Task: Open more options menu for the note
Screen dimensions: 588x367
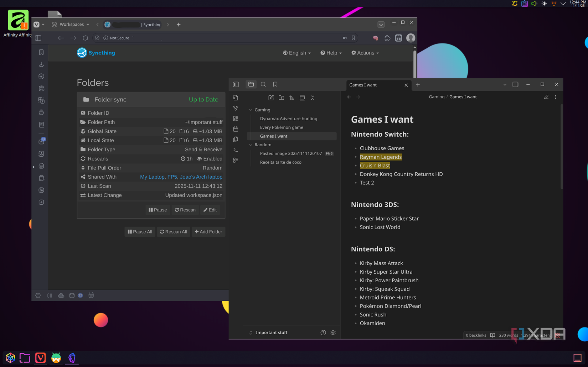Action: coord(555,97)
